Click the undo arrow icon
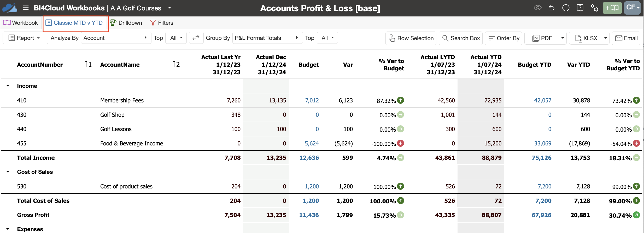 (x=552, y=8)
